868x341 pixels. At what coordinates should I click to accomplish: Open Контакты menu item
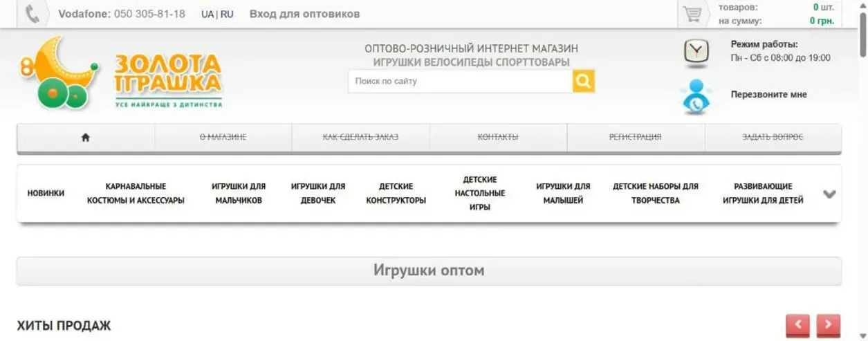click(498, 137)
